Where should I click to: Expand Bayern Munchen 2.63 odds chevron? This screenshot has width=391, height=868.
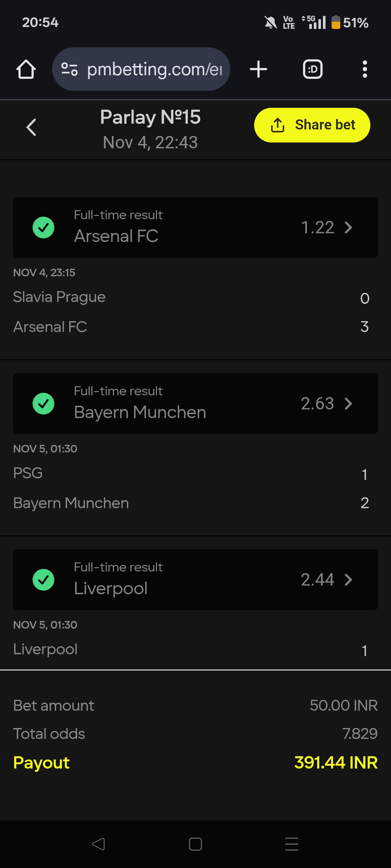(x=348, y=404)
